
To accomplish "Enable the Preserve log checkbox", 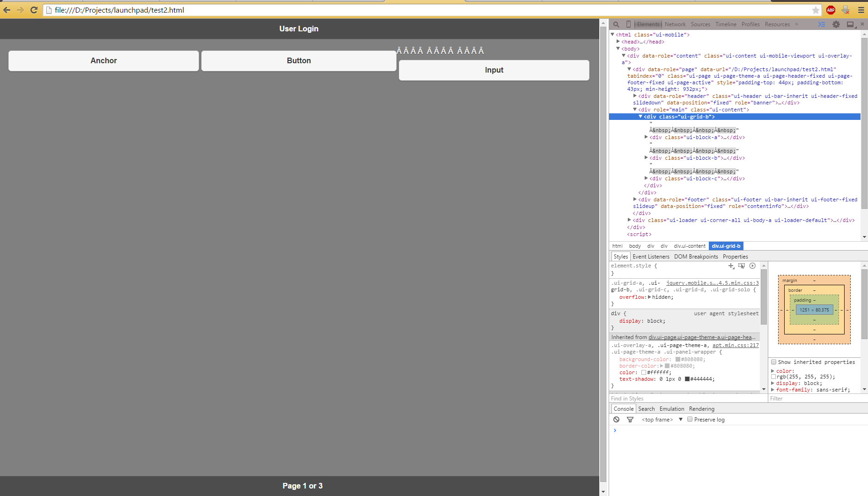I will pyautogui.click(x=690, y=419).
